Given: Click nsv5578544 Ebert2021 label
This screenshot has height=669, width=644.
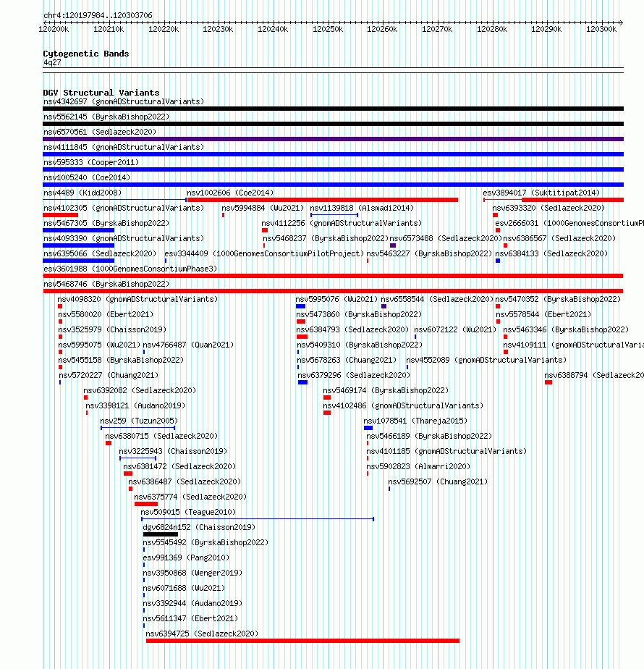Looking at the screenshot, I should (543, 314).
